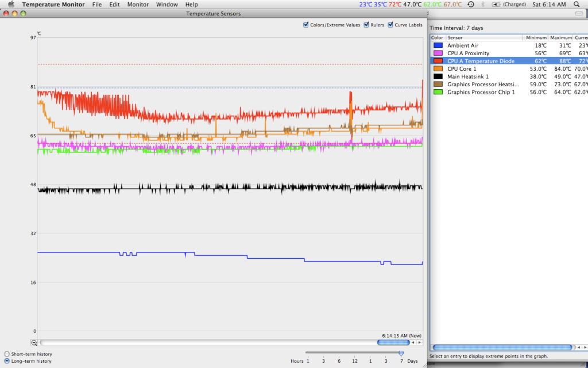Open the Monitor menu
Image resolution: width=588 pixels, height=368 pixels.
(x=138, y=5)
